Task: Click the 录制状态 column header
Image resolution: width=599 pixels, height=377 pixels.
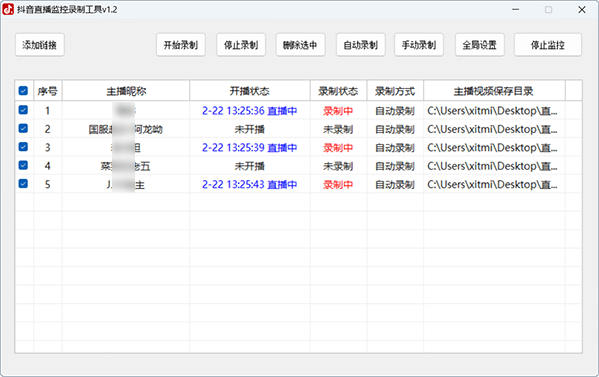Action: (338, 91)
